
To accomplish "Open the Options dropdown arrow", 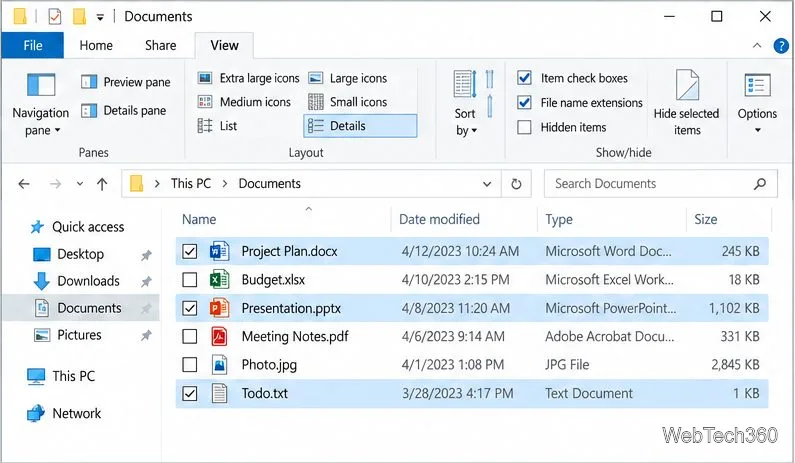I will click(757, 130).
